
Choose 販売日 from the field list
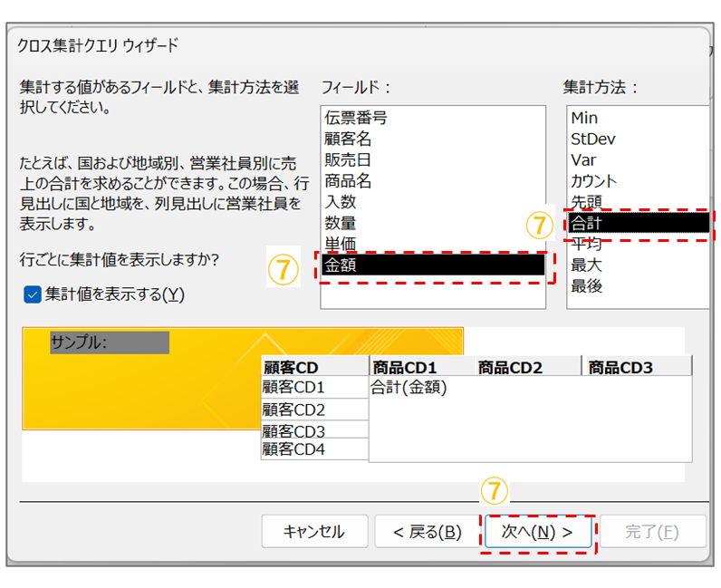348,159
